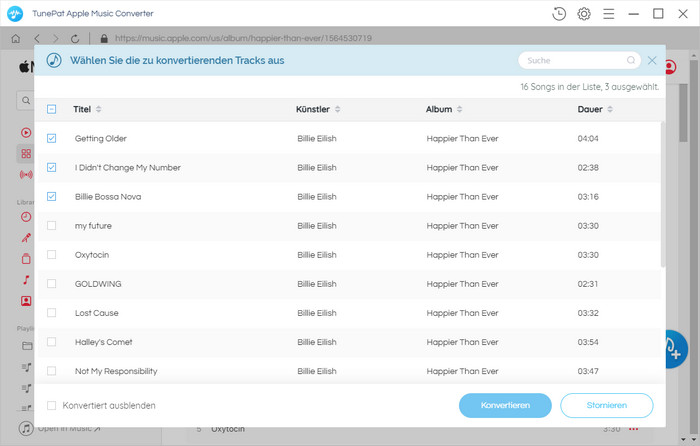Click the music note icon in dialog header
This screenshot has height=446, width=700.
tap(54, 60)
